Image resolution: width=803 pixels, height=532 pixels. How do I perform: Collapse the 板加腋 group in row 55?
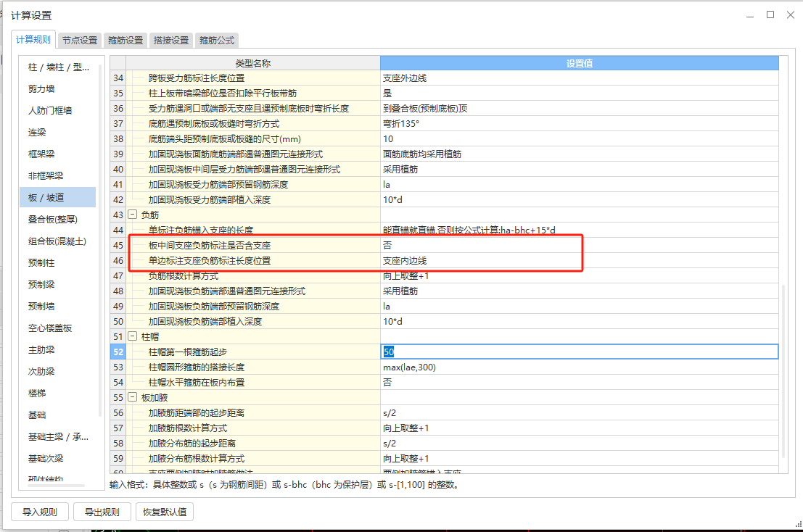coord(132,397)
